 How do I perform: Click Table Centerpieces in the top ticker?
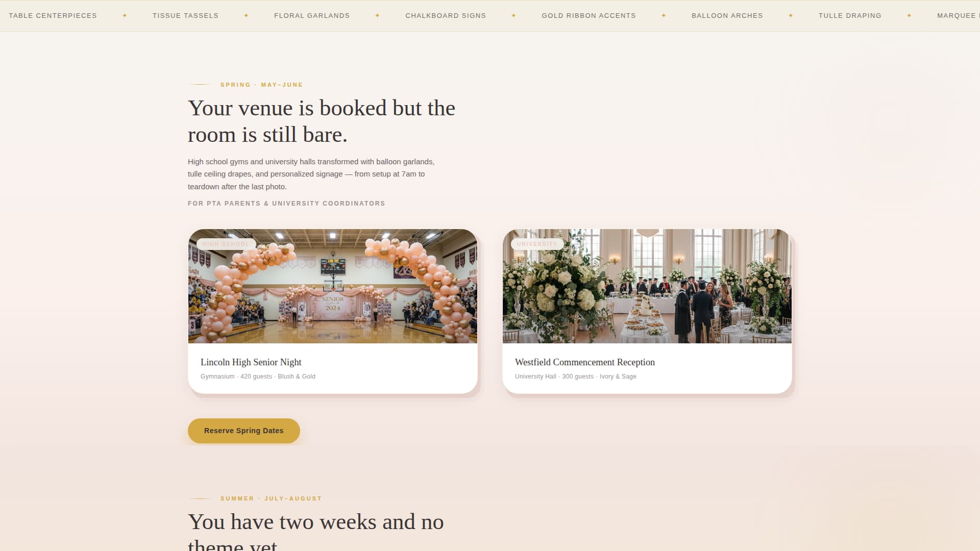point(53,16)
